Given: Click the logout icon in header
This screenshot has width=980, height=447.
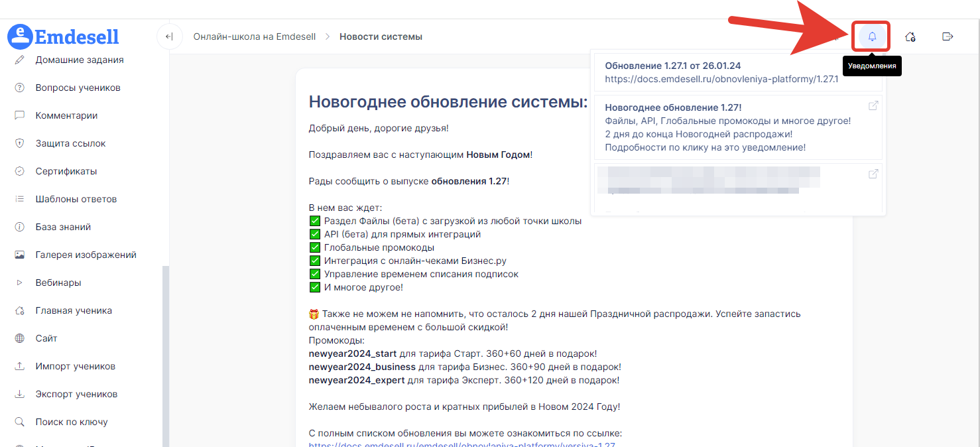Looking at the screenshot, I should [948, 36].
